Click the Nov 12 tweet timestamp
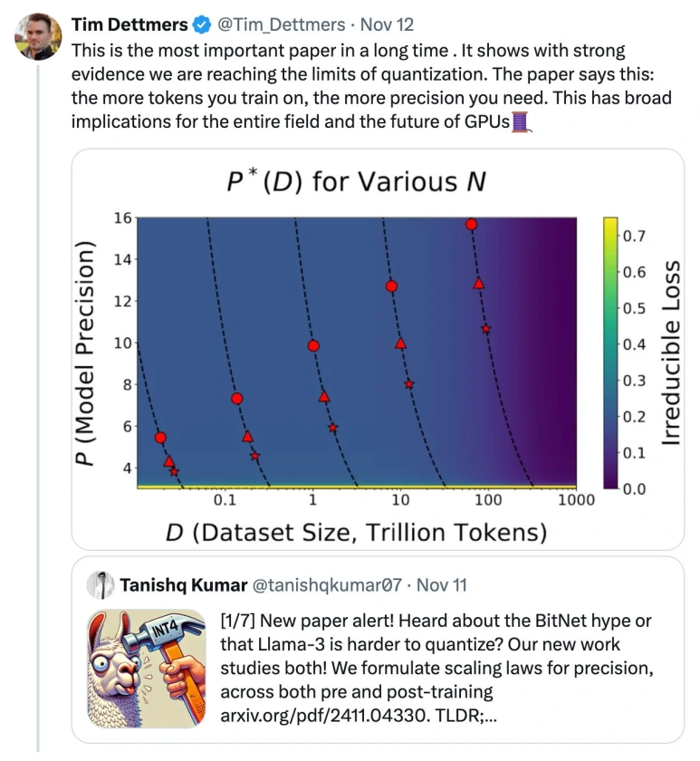 (387, 24)
